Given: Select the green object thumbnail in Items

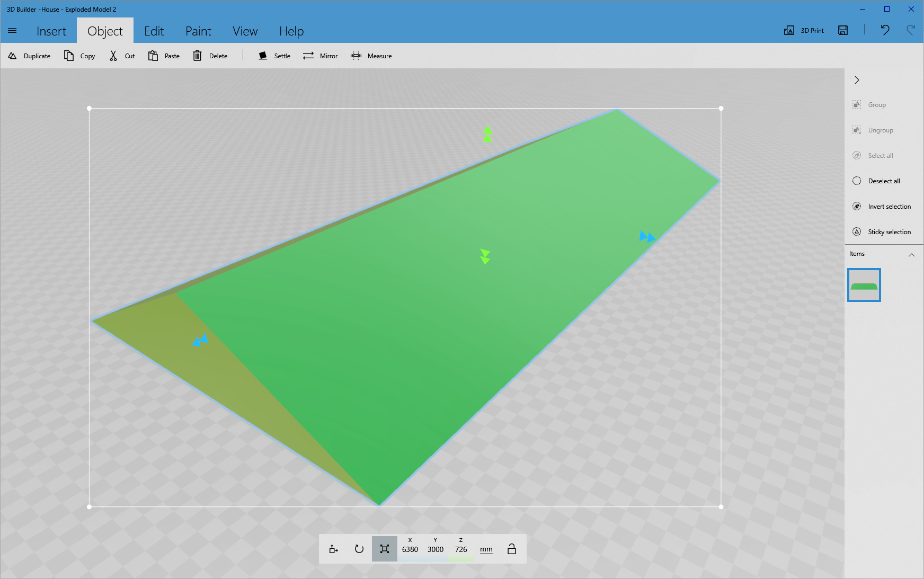Looking at the screenshot, I should (864, 285).
